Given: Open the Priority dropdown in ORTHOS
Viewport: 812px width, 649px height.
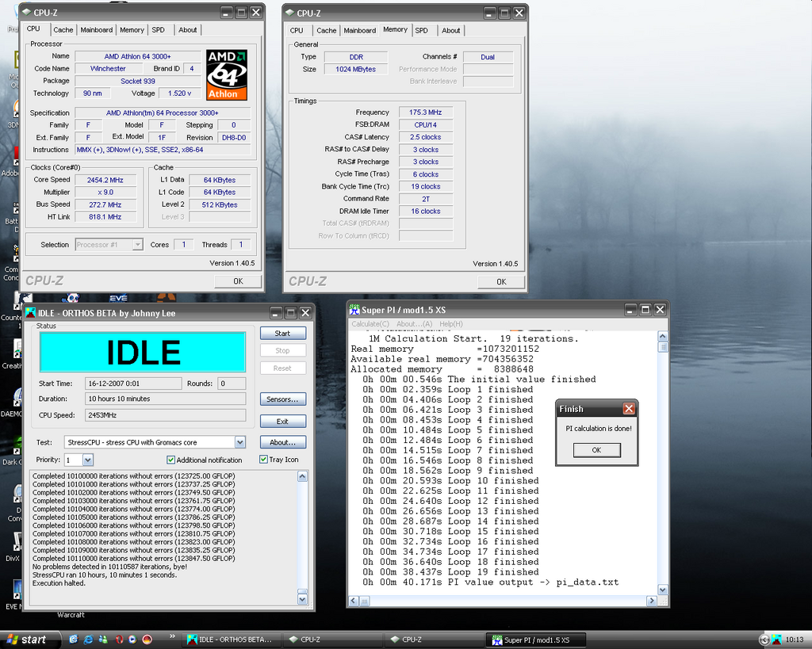Looking at the screenshot, I should 87,460.
